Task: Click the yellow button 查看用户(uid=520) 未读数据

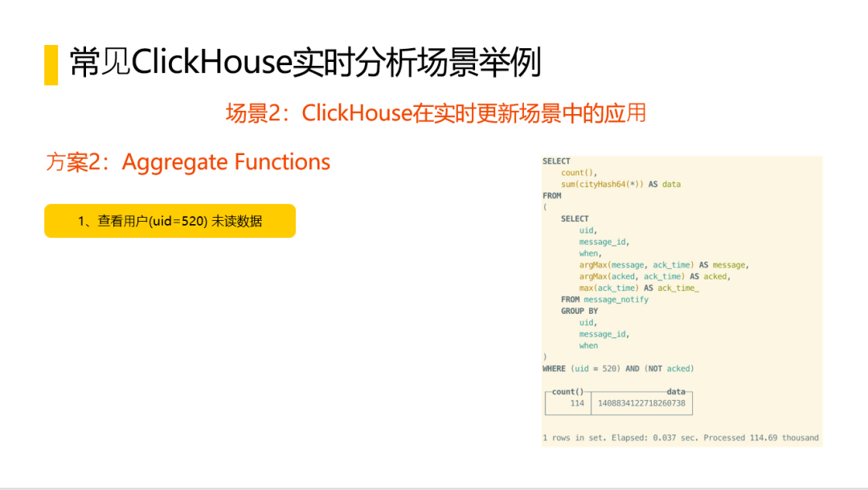Action: [x=170, y=221]
